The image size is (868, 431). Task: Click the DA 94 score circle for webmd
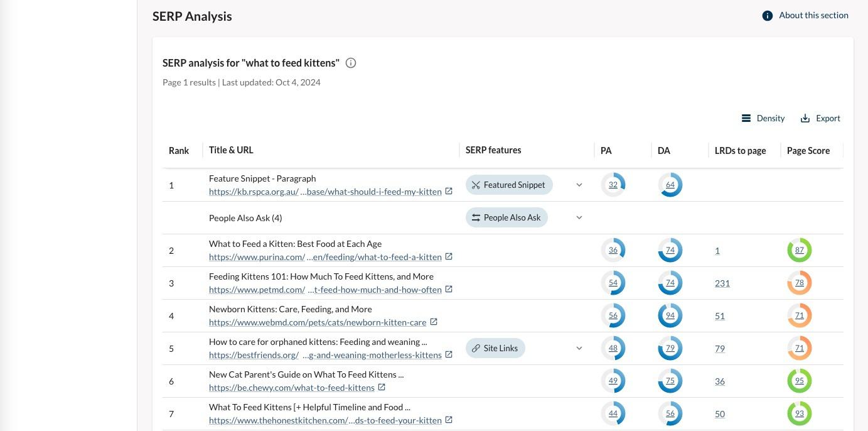[670, 315]
